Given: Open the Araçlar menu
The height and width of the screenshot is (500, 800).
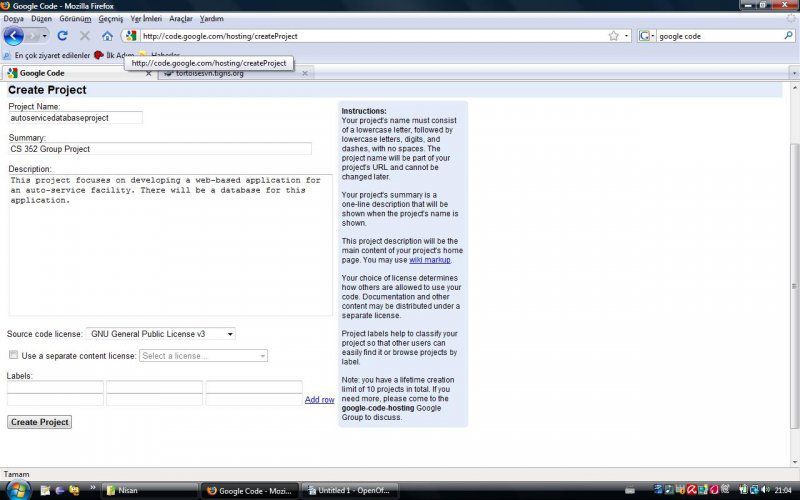Looking at the screenshot, I should coord(181,18).
